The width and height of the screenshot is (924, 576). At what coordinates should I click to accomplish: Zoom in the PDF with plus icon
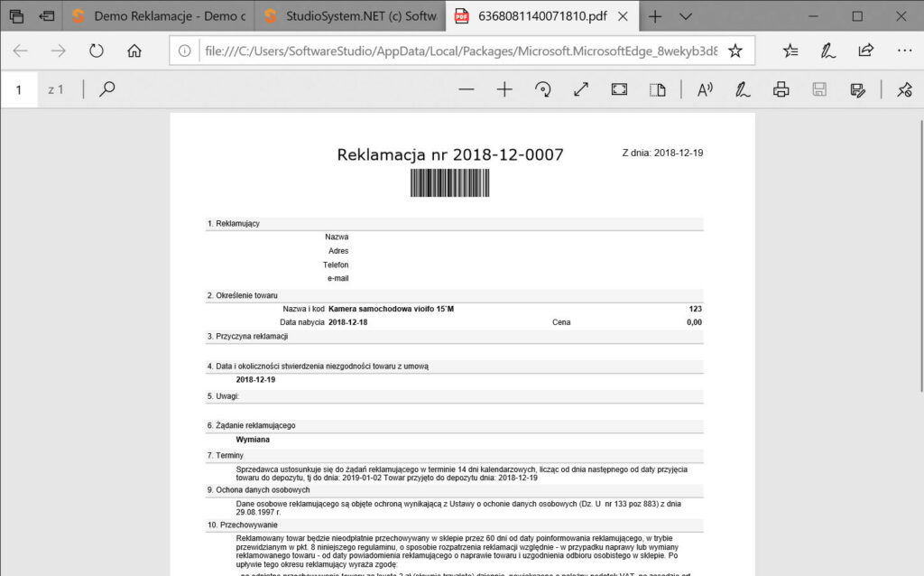504,89
